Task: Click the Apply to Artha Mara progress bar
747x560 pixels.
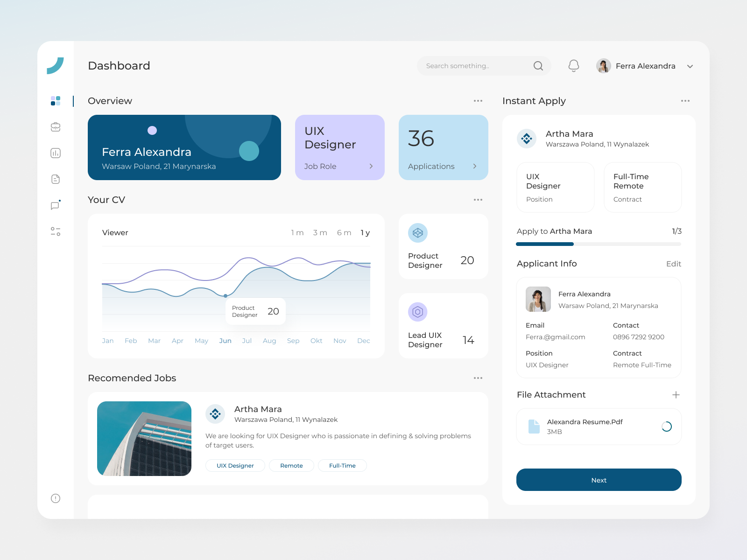Action: tap(598, 244)
